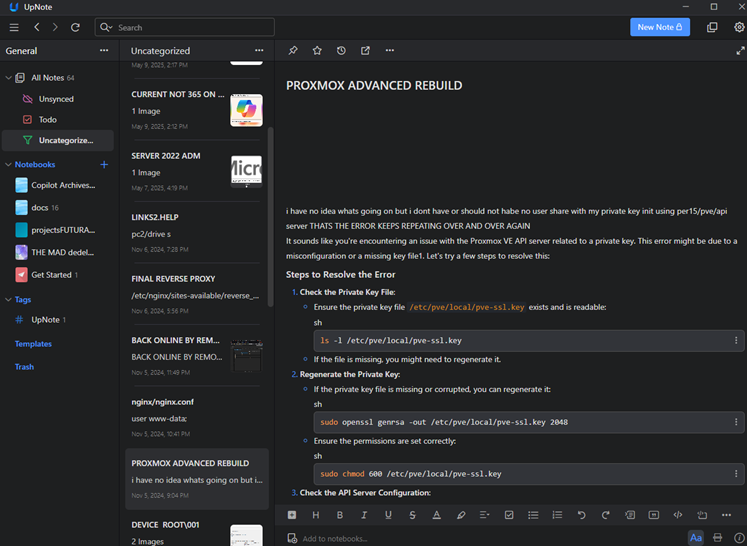Viewport: 747px width, 546px height.
Task: Toggle the Aa formatting toolbar
Action: click(x=695, y=538)
